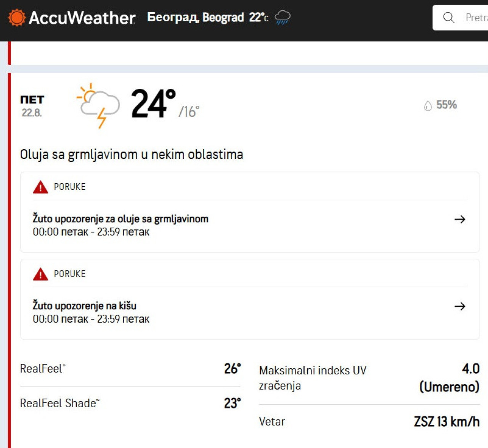The image size is (488, 448).
Task: Click the red warning triangle for rain alert
Action: point(40,274)
